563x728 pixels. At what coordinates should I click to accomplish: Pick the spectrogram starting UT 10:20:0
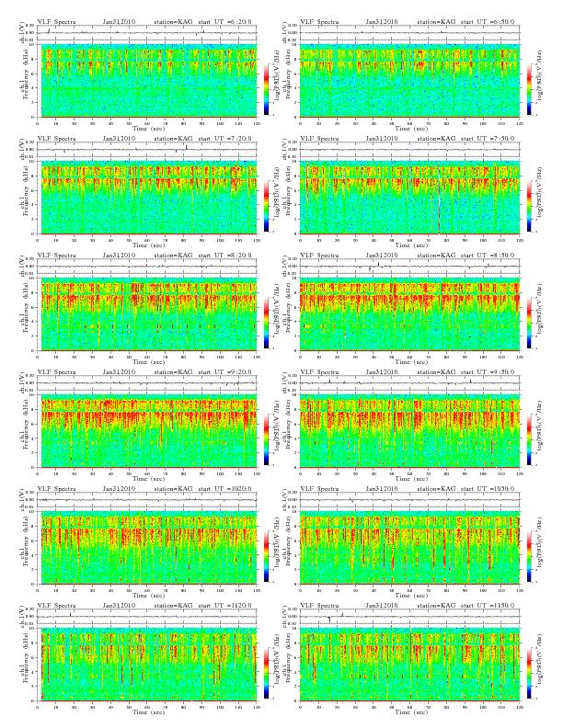tap(147, 548)
